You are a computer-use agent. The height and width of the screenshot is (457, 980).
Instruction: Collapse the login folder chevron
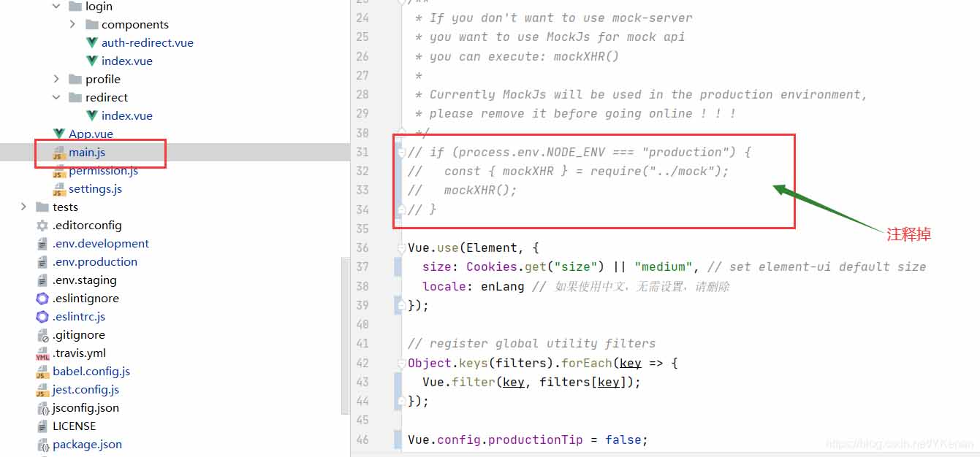(x=57, y=7)
